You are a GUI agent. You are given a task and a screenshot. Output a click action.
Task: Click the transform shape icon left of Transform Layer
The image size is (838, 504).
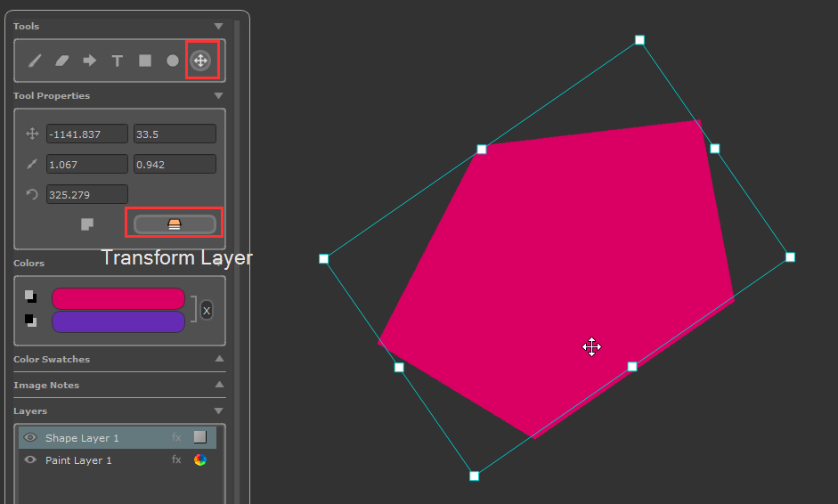[x=87, y=224]
